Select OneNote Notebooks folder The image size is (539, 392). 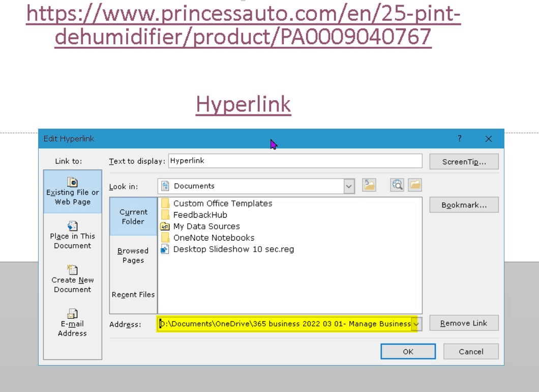[214, 237]
